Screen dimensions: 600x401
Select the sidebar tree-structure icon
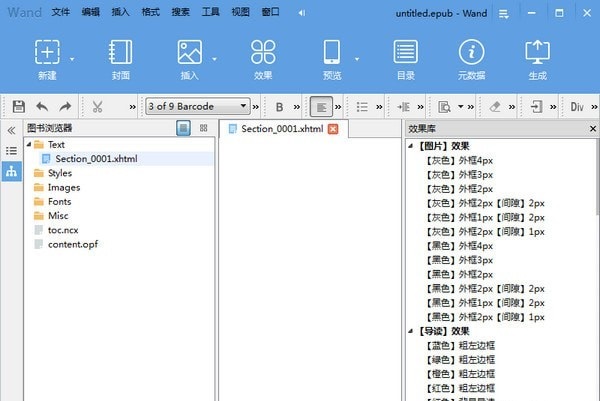click(11, 171)
